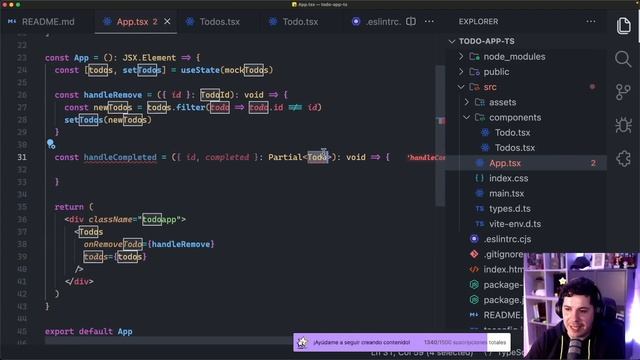
Task: Open the Run and Debug view
Action: 623,125
